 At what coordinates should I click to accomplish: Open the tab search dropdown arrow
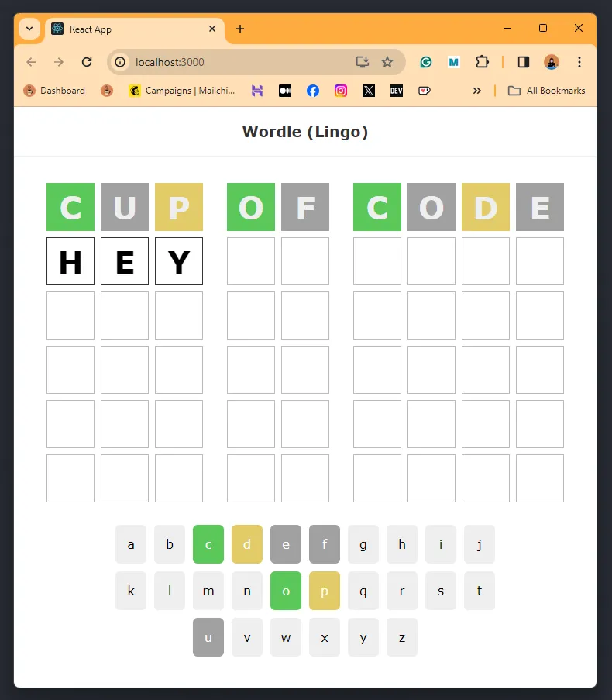tap(29, 29)
